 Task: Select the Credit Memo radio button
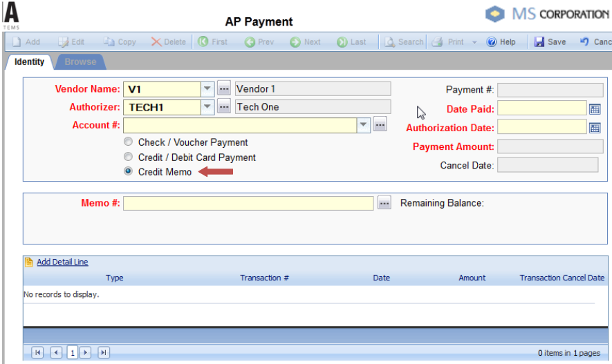pyautogui.click(x=128, y=172)
